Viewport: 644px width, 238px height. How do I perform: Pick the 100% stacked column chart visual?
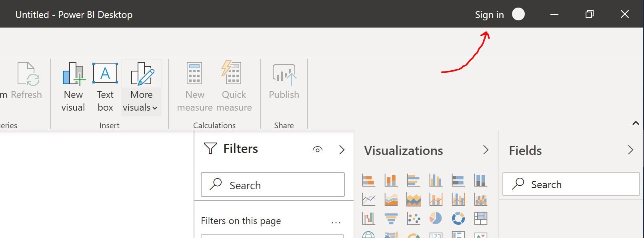[x=481, y=180]
